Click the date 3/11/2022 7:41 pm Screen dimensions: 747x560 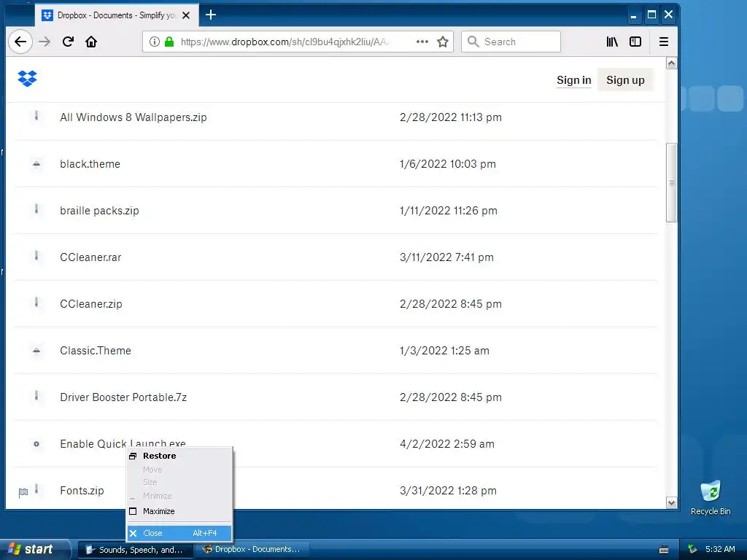click(446, 257)
